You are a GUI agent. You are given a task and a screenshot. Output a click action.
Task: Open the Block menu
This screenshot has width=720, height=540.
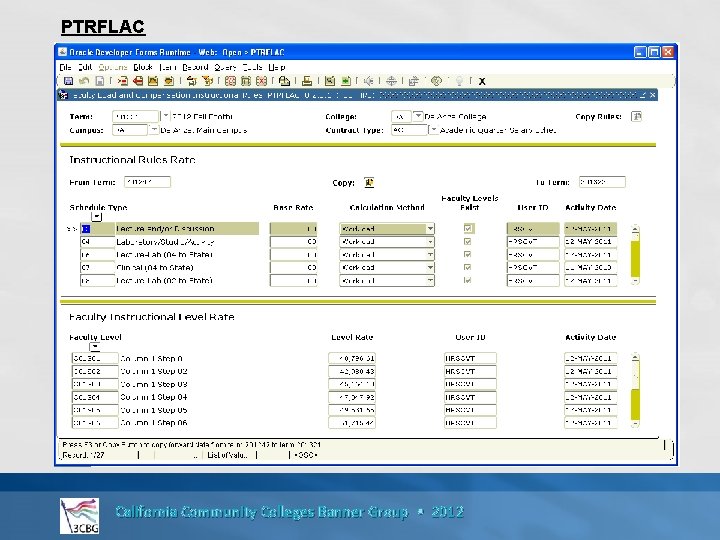click(143, 67)
